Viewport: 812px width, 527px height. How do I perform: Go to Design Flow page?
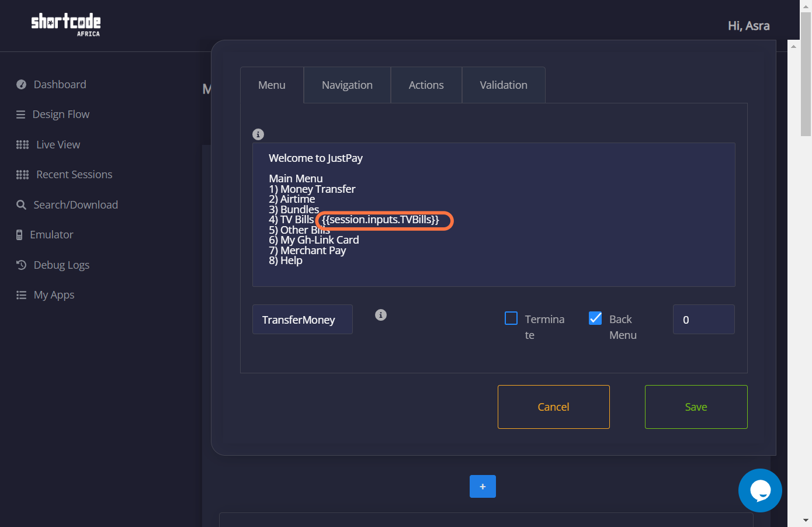[61, 115]
